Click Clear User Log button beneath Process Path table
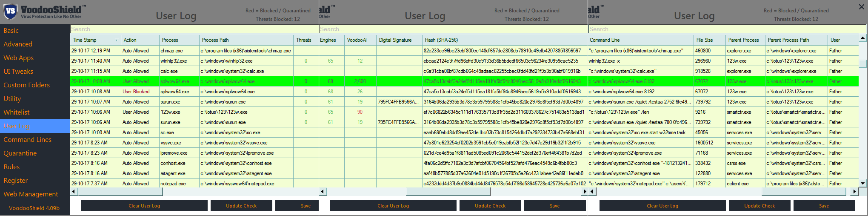The height and width of the screenshot is (216, 868). pos(144,206)
